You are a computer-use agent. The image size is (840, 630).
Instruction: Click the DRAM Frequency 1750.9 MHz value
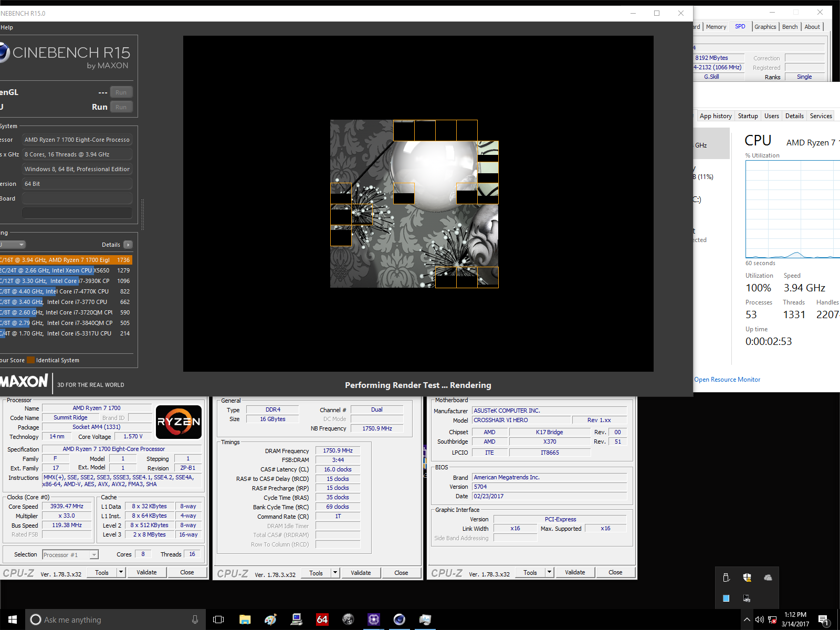(338, 450)
